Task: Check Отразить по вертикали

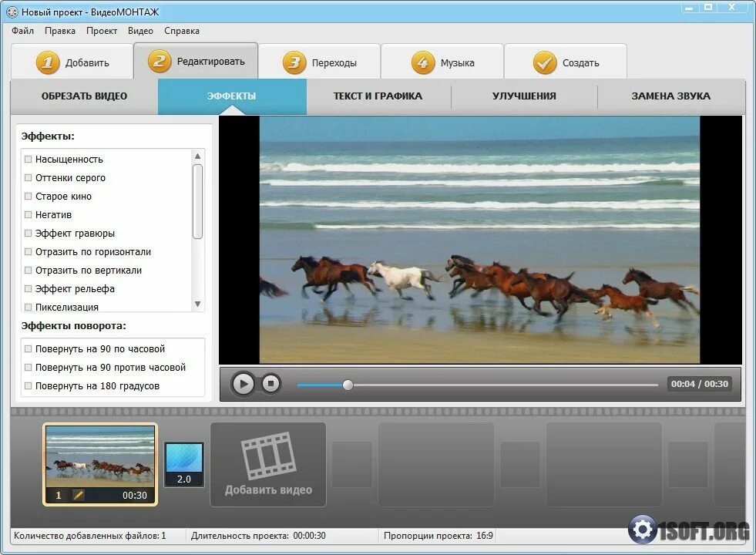Action: [28, 270]
